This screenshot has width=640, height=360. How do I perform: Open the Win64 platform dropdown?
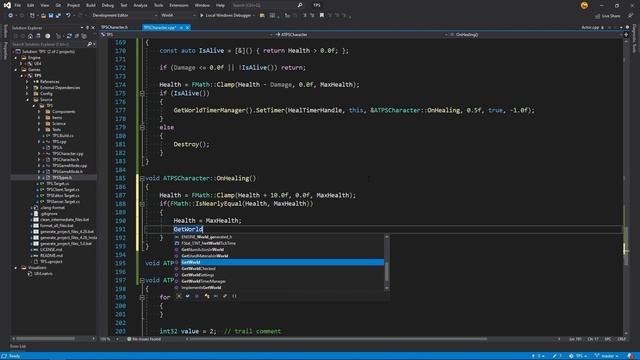coord(178,16)
